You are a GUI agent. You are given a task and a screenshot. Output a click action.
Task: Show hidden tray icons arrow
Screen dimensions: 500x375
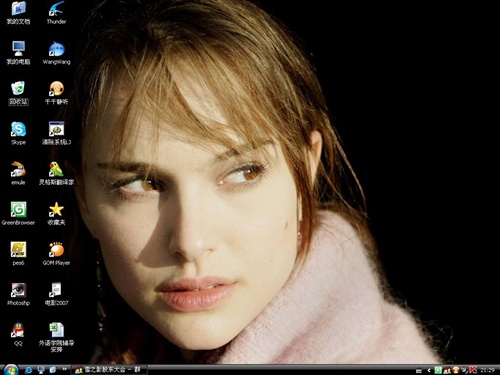click(429, 370)
